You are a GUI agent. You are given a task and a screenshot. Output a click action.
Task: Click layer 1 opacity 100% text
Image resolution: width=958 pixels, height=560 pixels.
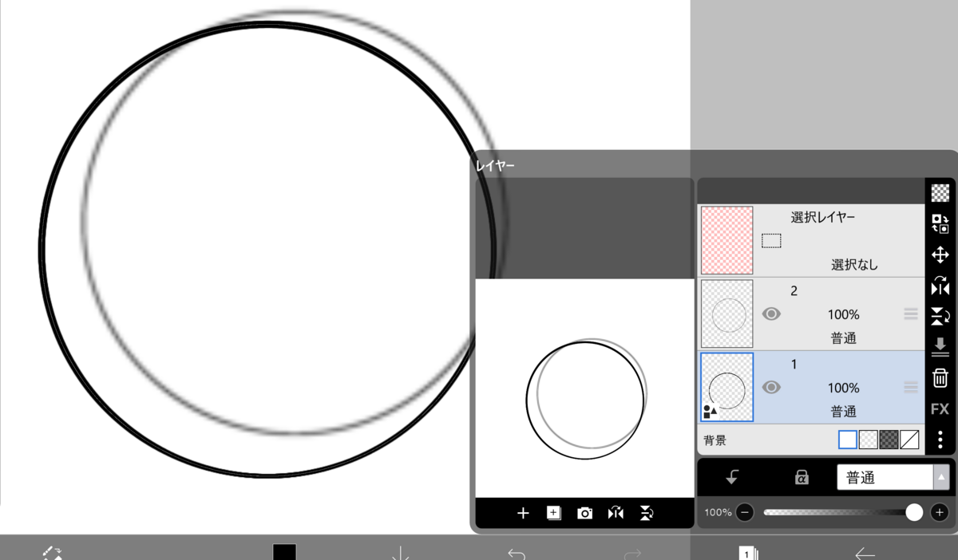click(843, 388)
